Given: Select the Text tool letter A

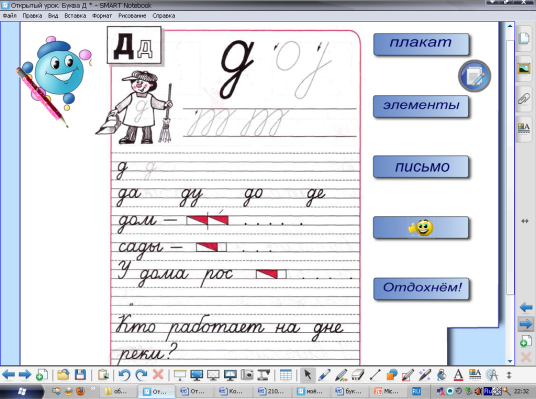Looking at the screenshot, I should [x=458, y=375].
